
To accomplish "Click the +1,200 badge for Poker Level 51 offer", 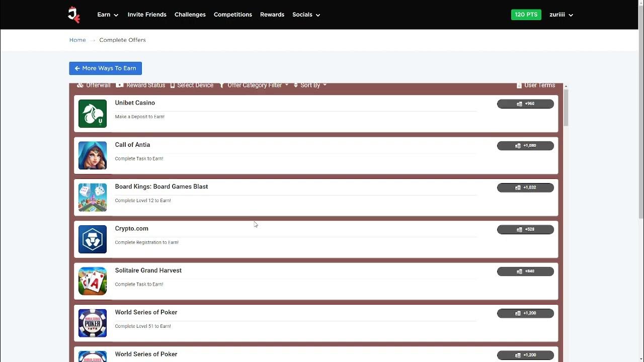I will [x=525, y=313].
